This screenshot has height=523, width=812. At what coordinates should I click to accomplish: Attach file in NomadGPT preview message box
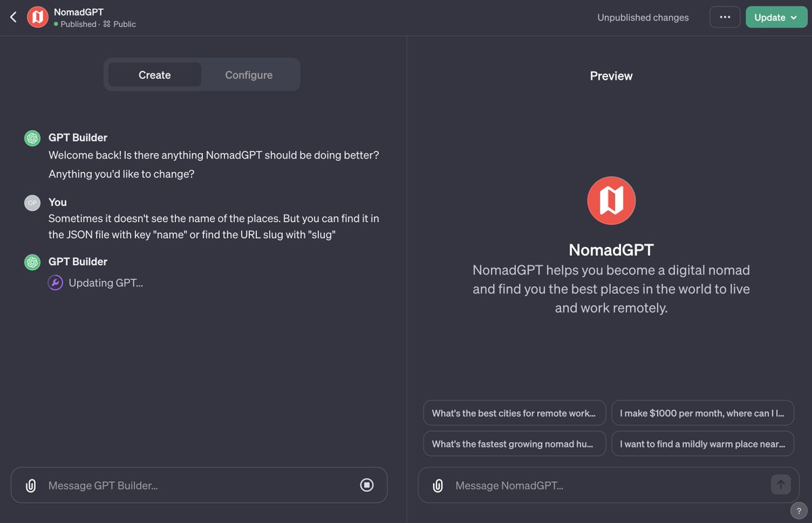coord(438,485)
